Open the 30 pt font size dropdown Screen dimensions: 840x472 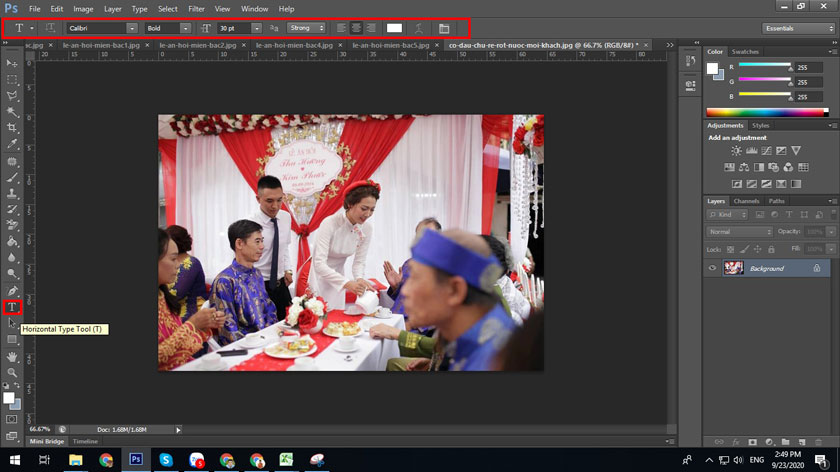(x=257, y=28)
